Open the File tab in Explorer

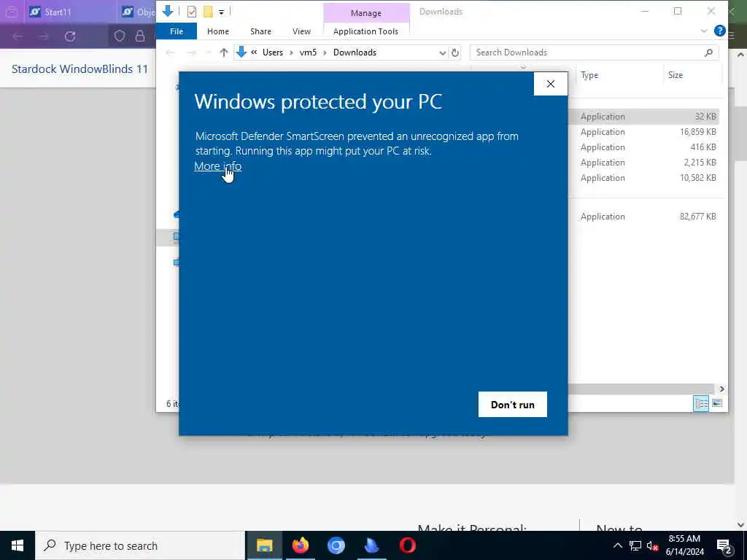coord(177,31)
